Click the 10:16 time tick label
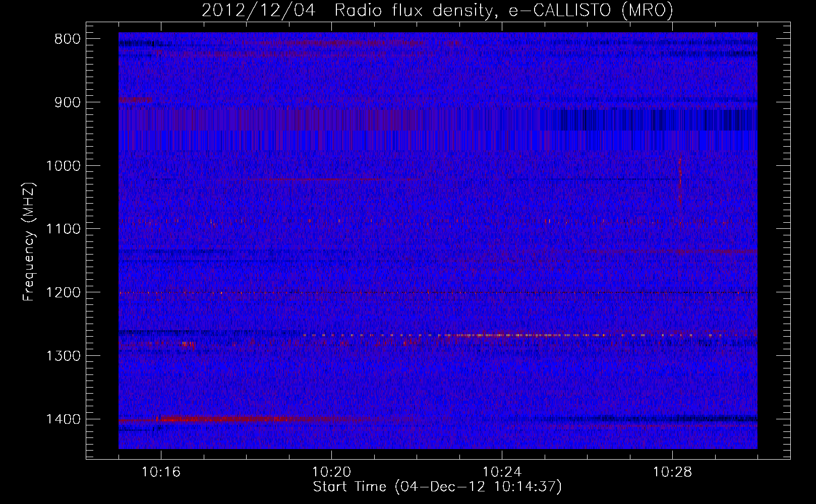The width and height of the screenshot is (816, 504). 161,472
